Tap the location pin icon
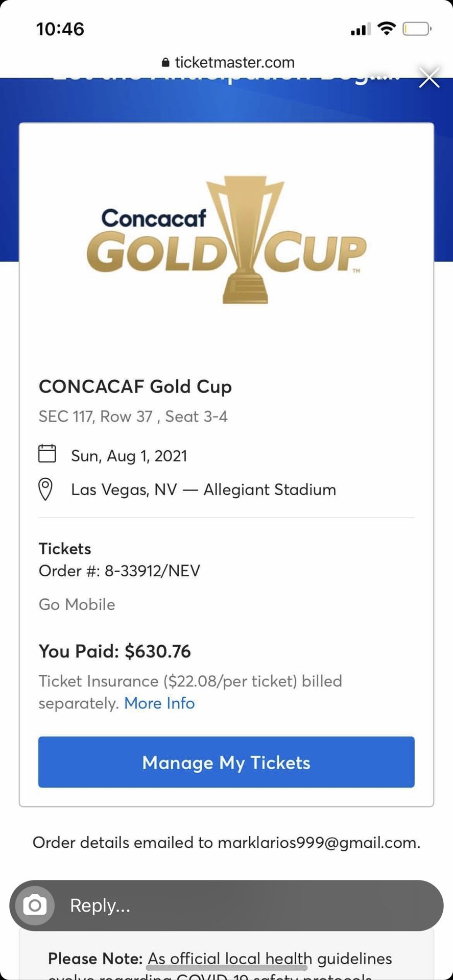Screen dimensions: 453x980 (45, 489)
